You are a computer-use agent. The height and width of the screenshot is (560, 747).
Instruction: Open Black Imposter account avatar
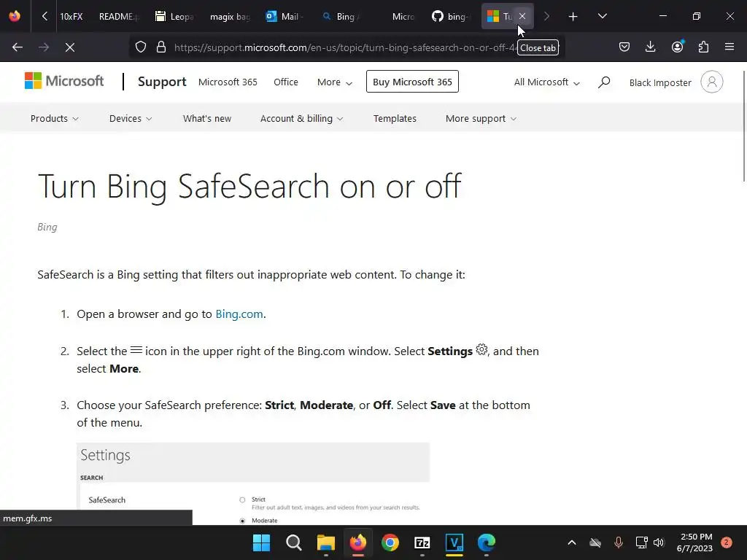tap(712, 82)
